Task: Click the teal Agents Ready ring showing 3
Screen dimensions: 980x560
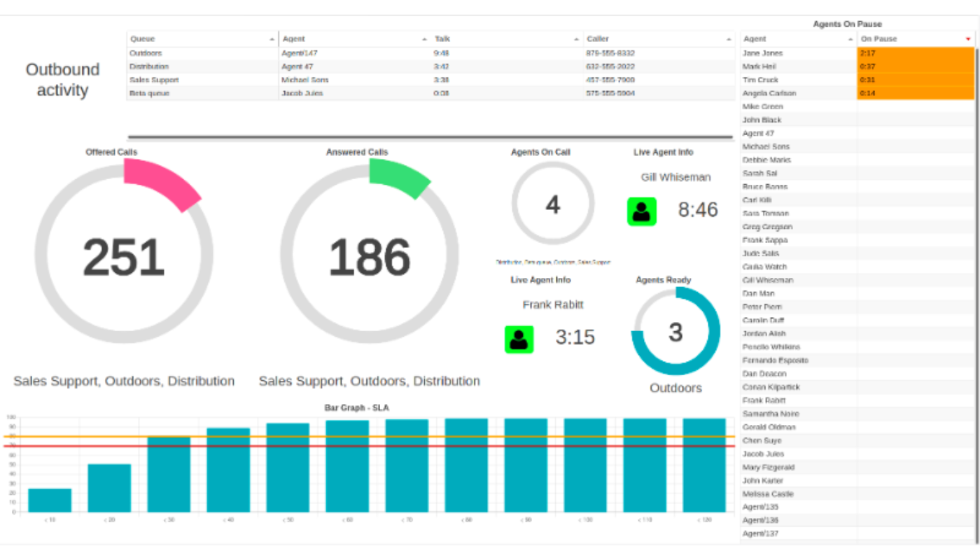Action: click(708, 357)
